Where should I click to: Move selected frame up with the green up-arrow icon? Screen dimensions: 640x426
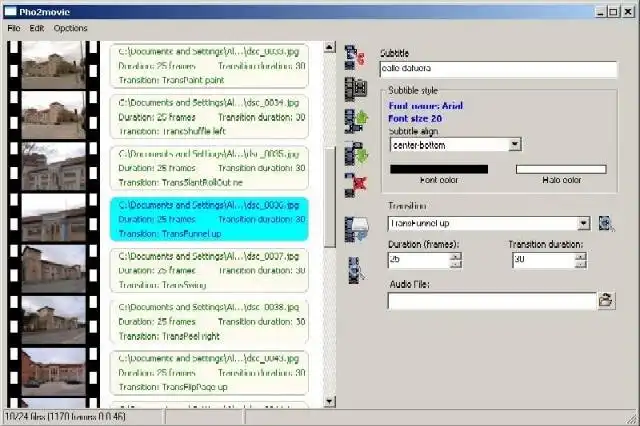tap(356, 121)
